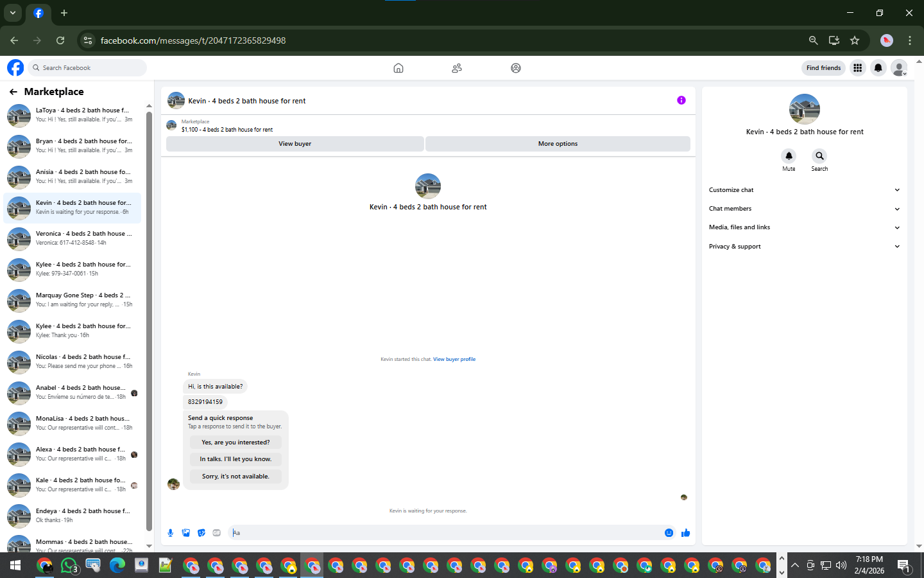
Task: Attach a photo file icon
Action: 186,532
